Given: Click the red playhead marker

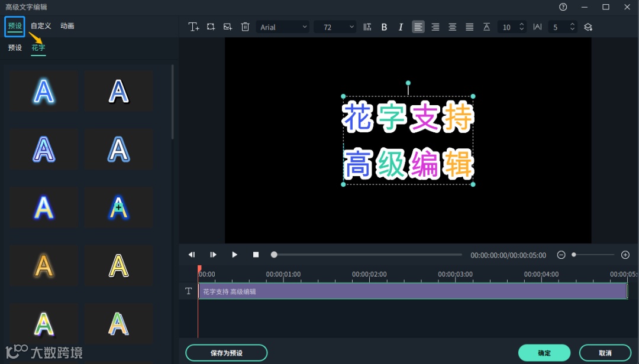Looking at the screenshot, I should click(199, 268).
